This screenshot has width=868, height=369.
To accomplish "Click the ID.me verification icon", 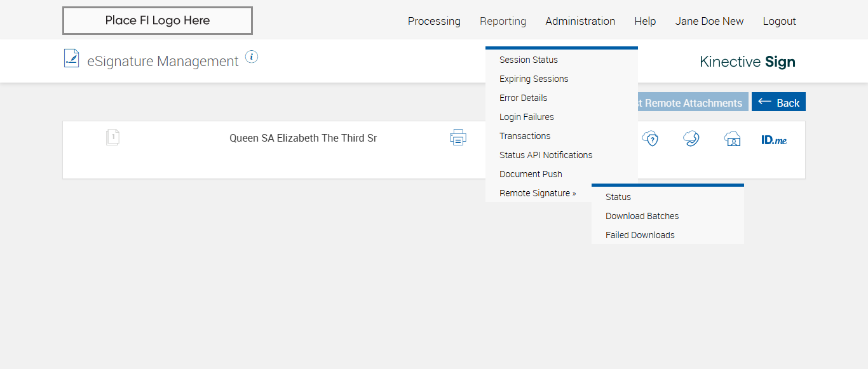I will pos(774,140).
